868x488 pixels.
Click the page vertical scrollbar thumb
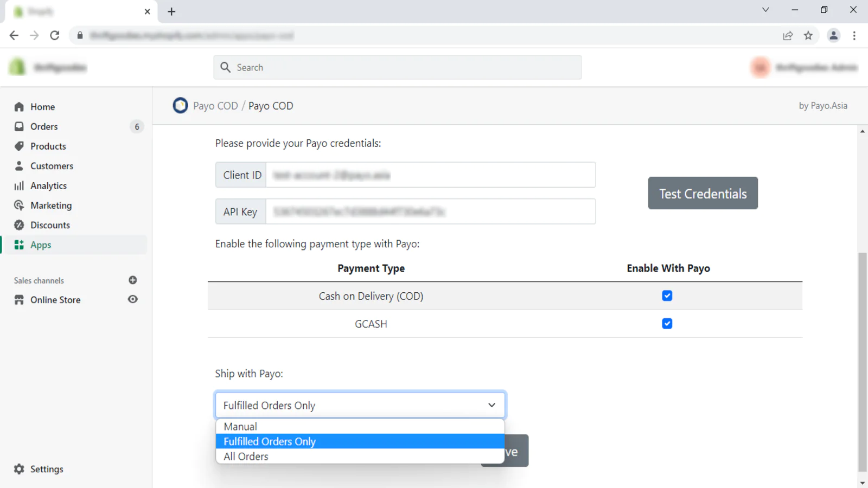[863, 362]
